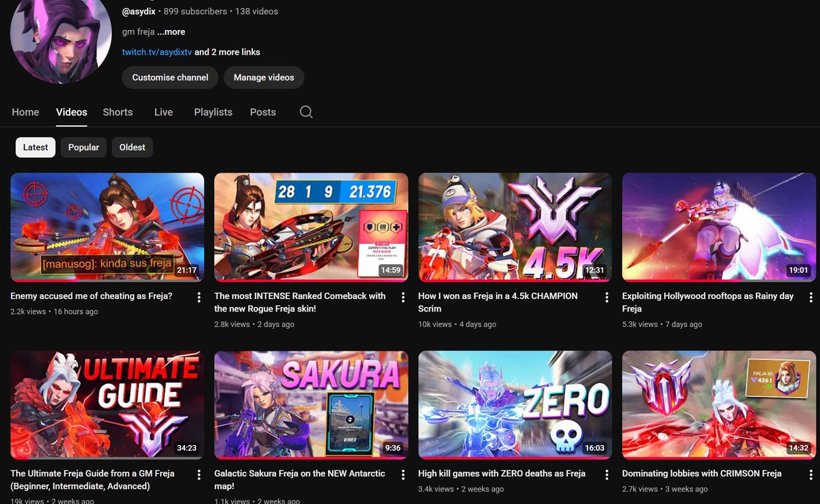Open options menu for 'INTENSE Ranked Comeback' video
This screenshot has width=820, height=504.
point(403,297)
